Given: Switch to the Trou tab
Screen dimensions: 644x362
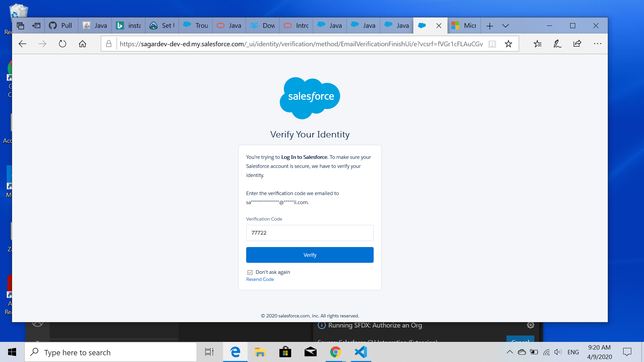Looking at the screenshot, I should tap(195, 25).
